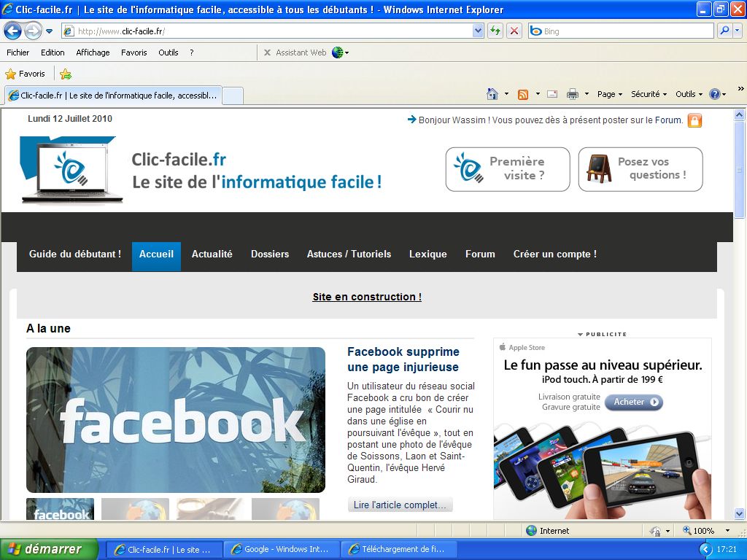Click the Assistant Web globe icon

point(338,52)
